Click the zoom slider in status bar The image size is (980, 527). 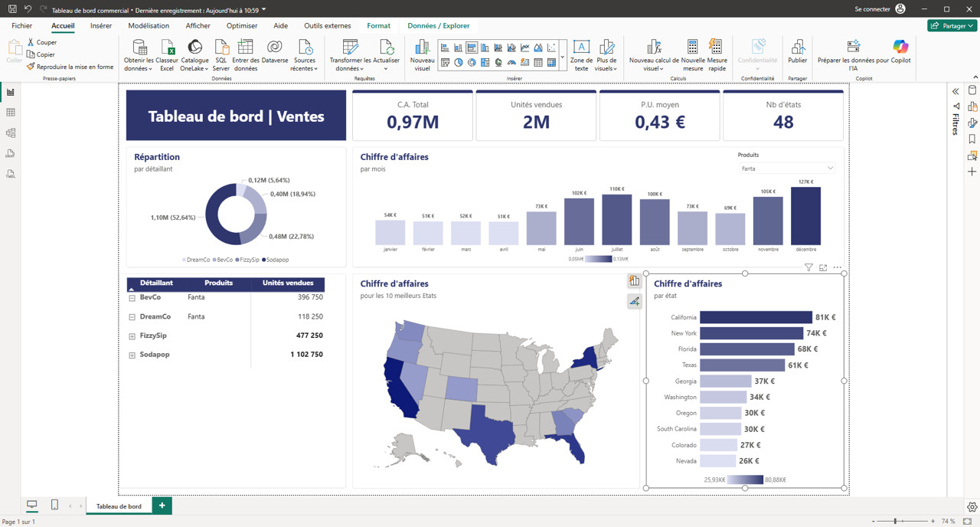[895, 521]
